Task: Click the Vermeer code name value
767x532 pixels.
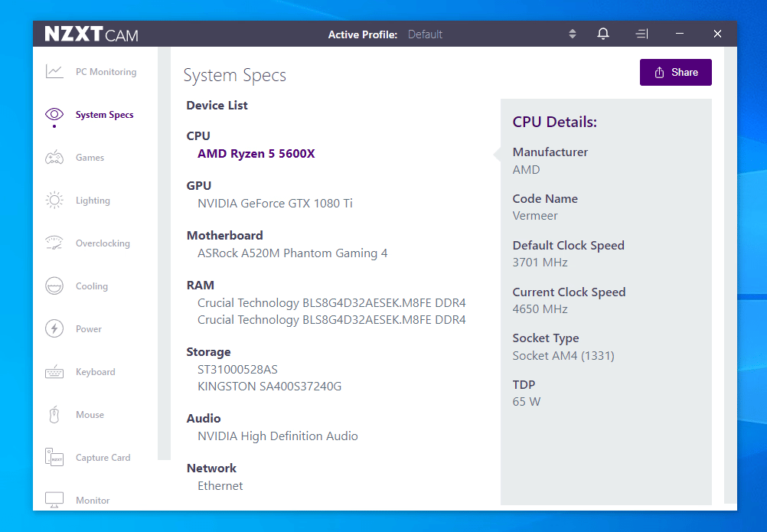Action: point(535,216)
